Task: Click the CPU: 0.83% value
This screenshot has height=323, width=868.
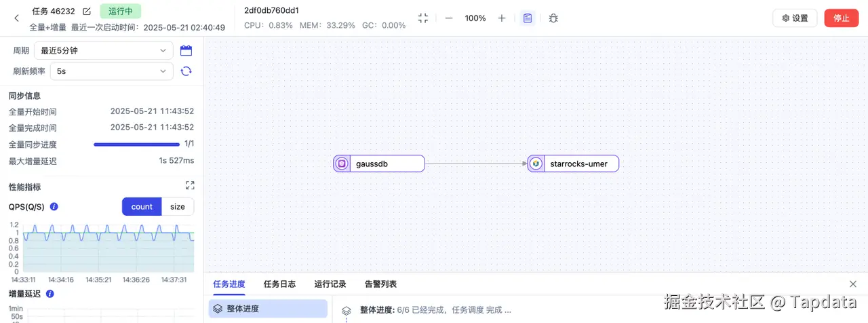Action: click(x=269, y=25)
